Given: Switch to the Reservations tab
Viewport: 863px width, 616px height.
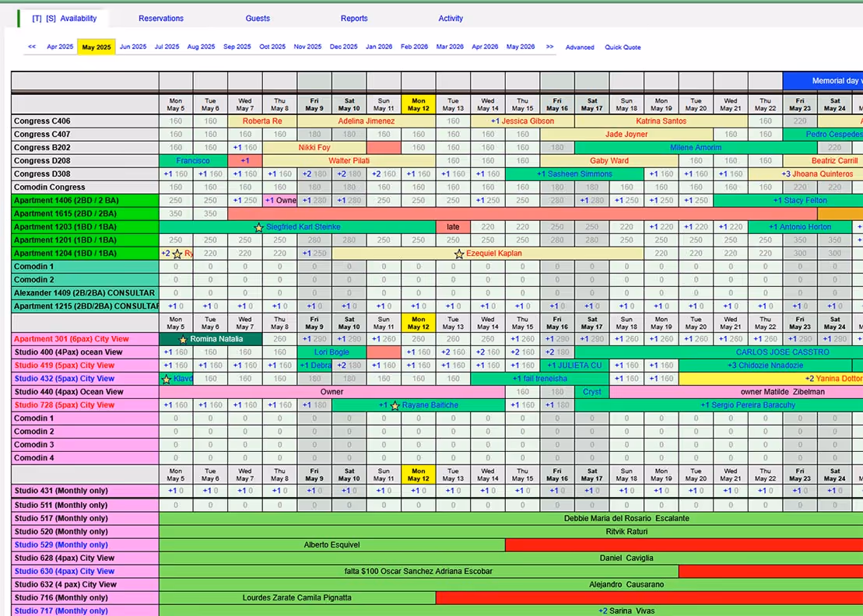Looking at the screenshot, I should (160, 18).
